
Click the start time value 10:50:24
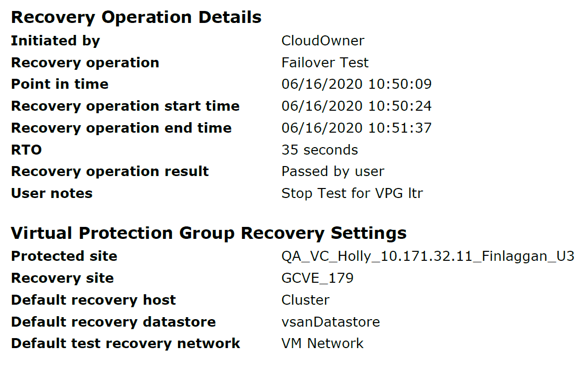(x=356, y=106)
